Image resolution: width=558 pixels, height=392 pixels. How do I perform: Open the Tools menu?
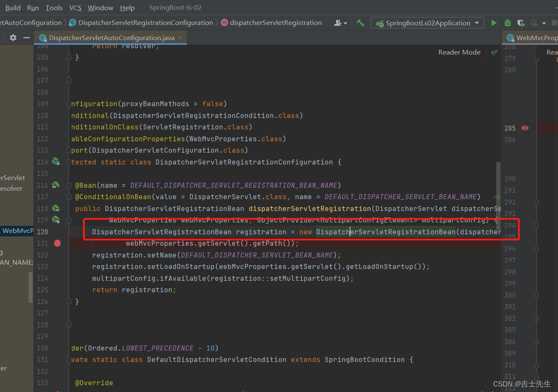click(54, 8)
